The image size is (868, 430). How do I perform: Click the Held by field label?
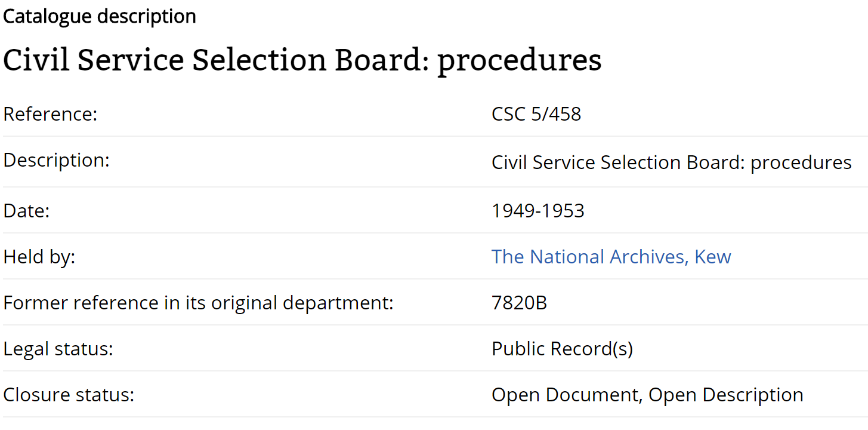[39, 257]
